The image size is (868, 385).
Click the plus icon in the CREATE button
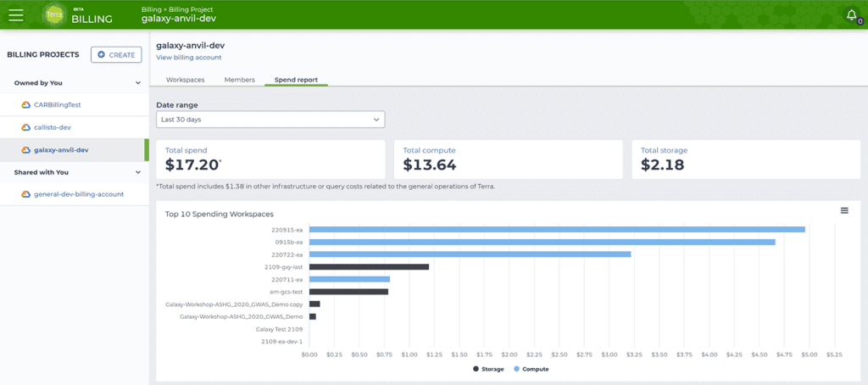click(x=102, y=55)
